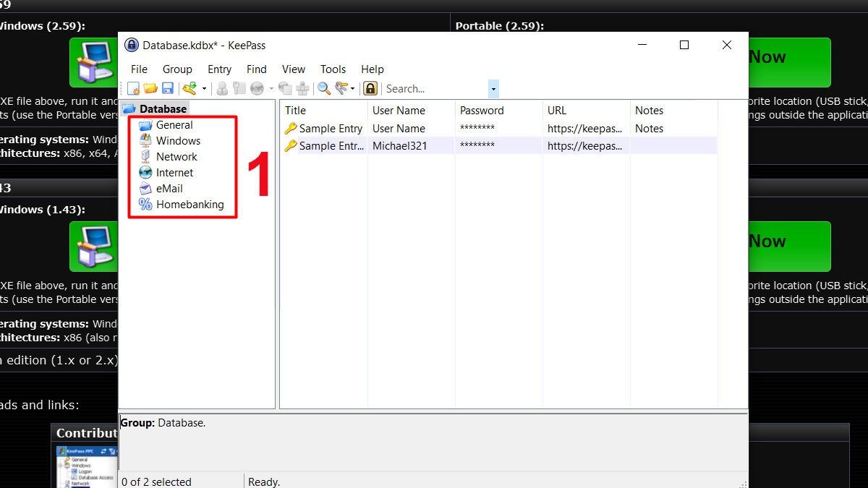The height and width of the screenshot is (488, 868).
Task: Open the Group menu
Action: pos(177,69)
